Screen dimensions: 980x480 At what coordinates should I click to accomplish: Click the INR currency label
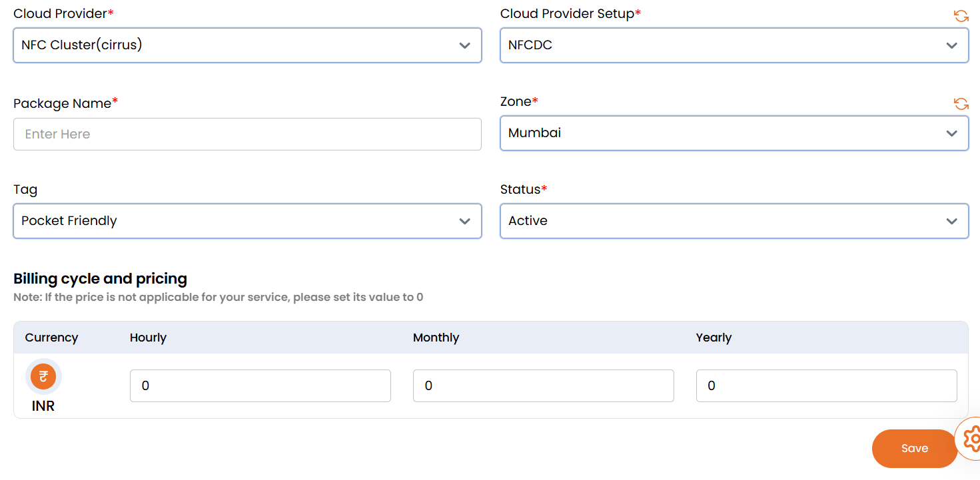pyautogui.click(x=43, y=405)
